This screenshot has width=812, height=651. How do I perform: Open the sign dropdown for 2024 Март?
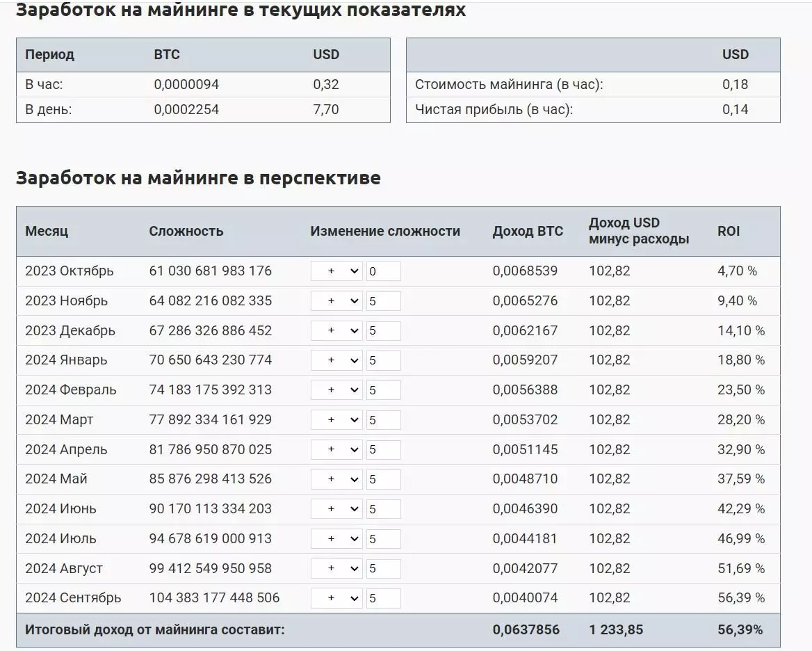[x=336, y=420]
